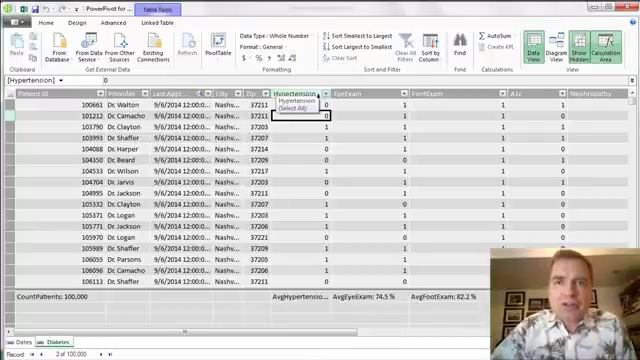Click the Undo arrow in quick access toolbar

click(x=46, y=9)
